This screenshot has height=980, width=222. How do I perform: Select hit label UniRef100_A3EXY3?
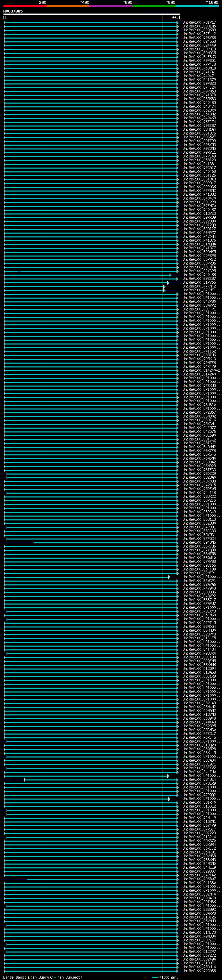coord(199,612)
